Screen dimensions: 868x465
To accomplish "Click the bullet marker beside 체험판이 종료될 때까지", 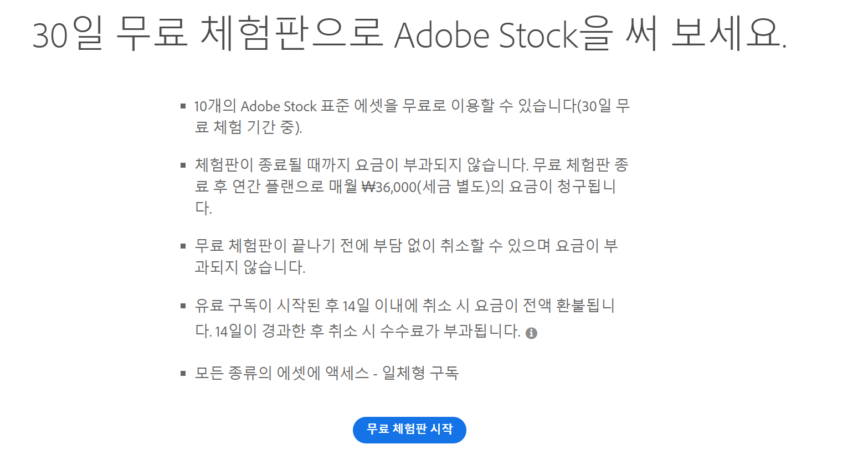I will coord(183,165).
